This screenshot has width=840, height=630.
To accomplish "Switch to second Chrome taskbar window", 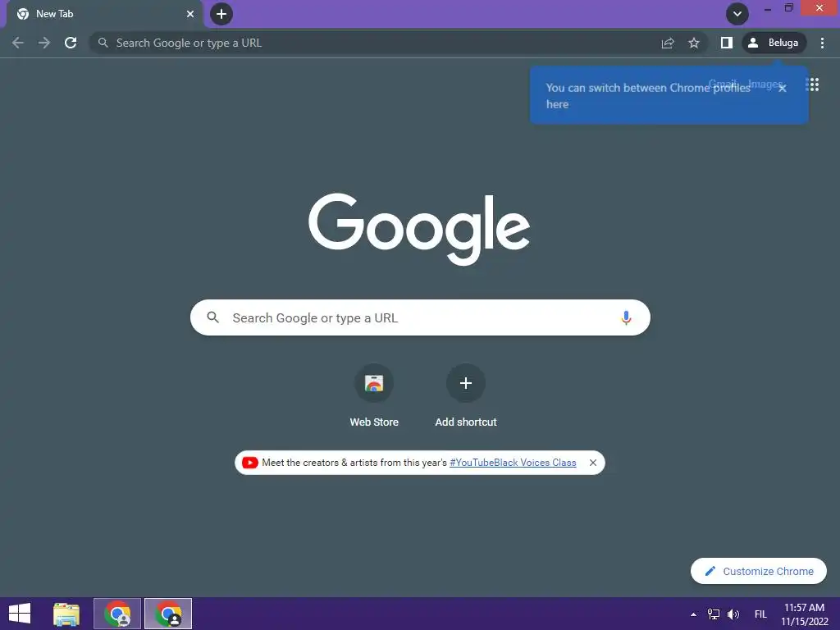I will [168, 614].
